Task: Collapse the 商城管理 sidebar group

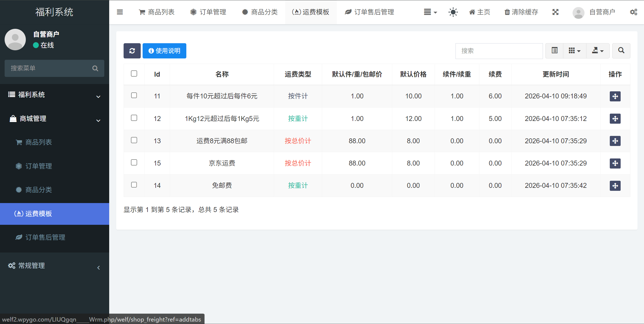Action: [x=54, y=119]
